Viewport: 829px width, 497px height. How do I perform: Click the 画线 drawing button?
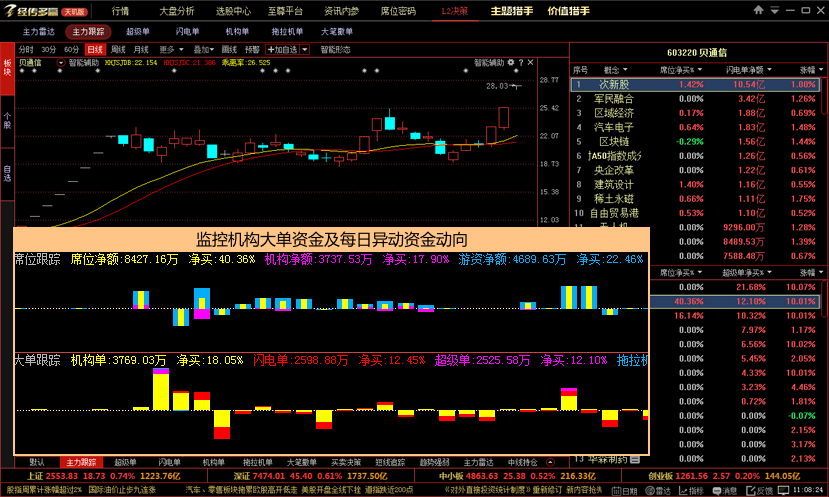229,50
